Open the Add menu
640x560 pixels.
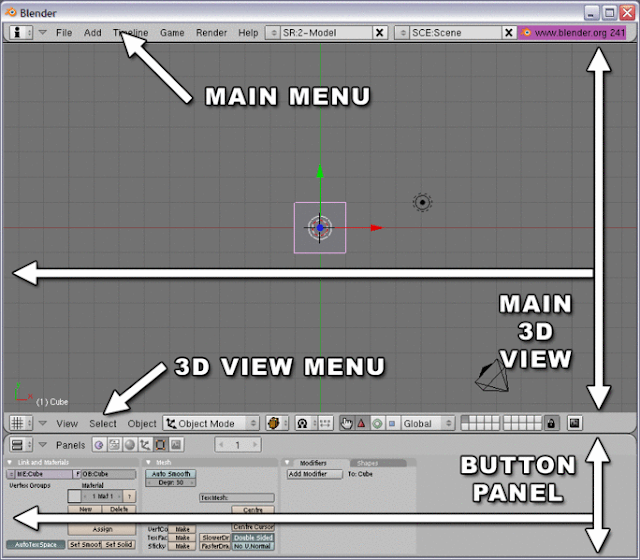[93, 33]
